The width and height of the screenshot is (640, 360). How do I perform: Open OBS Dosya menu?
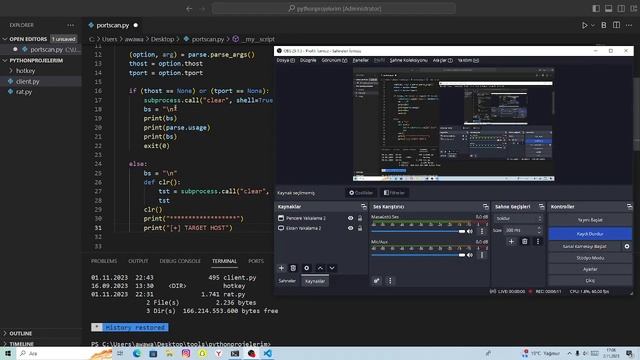(x=285, y=60)
